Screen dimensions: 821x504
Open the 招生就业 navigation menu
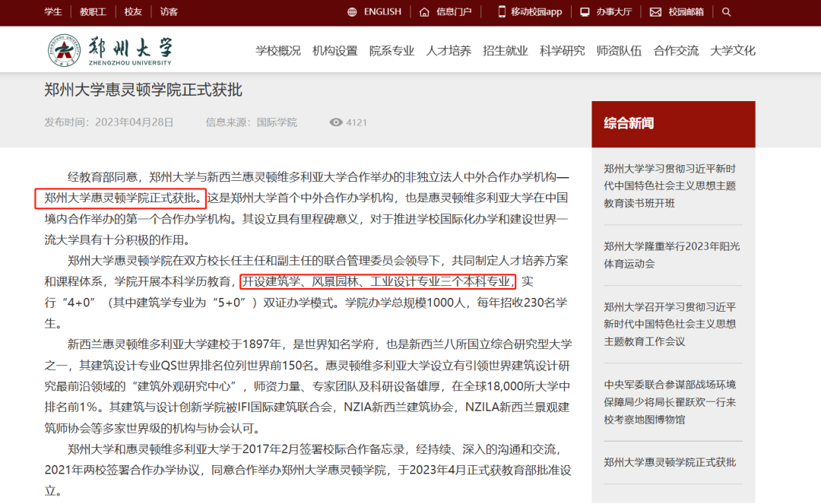click(x=505, y=50)
